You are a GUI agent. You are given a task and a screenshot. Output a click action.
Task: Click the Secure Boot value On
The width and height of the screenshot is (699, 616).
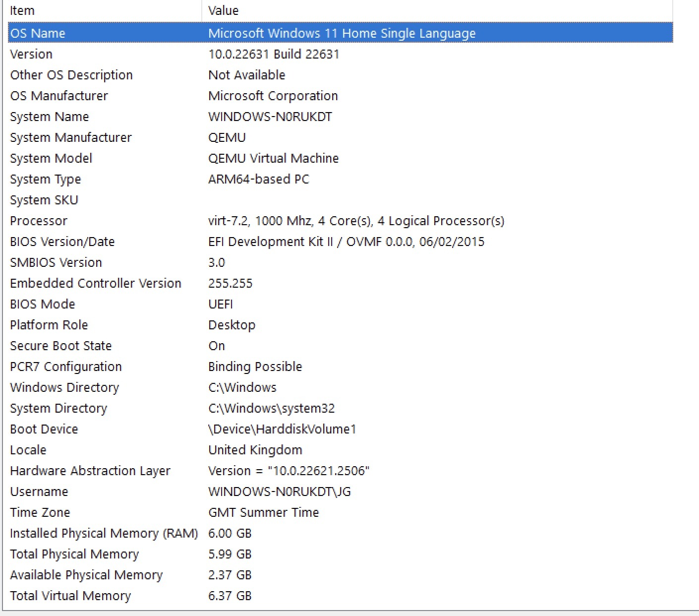pyautogui.click(x=217, y=346)
